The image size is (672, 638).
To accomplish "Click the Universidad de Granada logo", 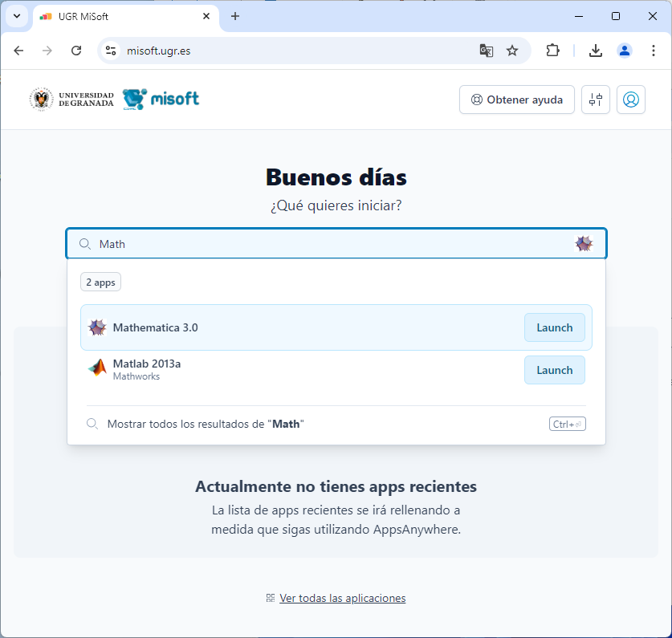I will click(x=71, y=99).
